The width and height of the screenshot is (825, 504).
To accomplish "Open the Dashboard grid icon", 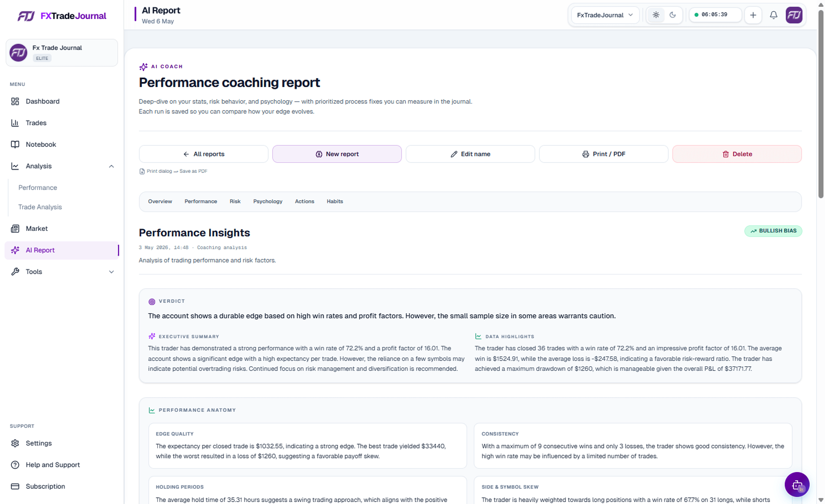I will (x=15, y=102).
